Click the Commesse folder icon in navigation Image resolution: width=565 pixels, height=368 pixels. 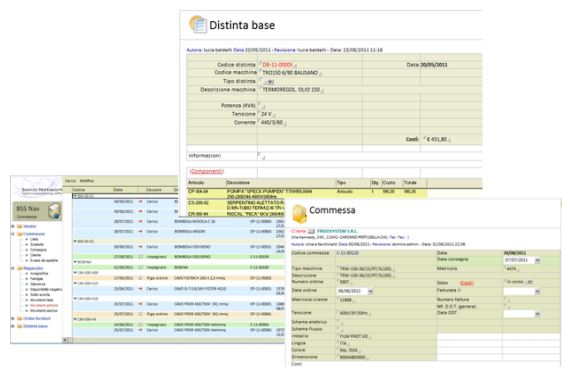tap(19, 234)
